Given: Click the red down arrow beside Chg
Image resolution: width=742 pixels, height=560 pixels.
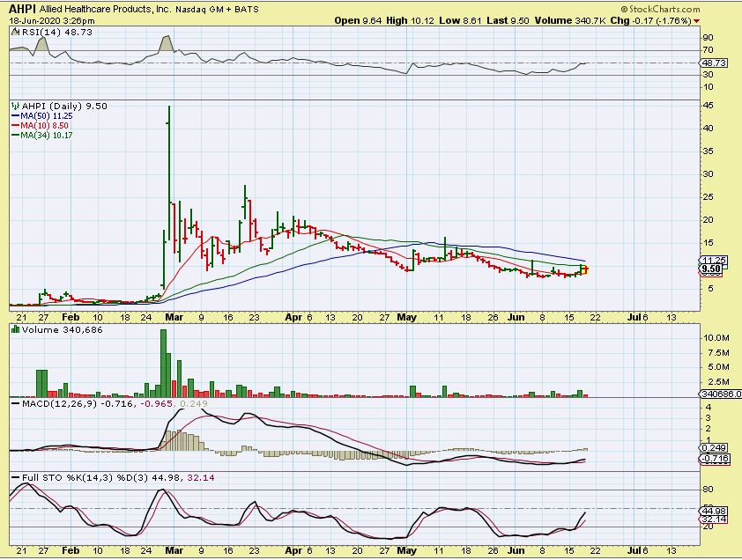Looking at the screenshot, I should pos(696,21).
